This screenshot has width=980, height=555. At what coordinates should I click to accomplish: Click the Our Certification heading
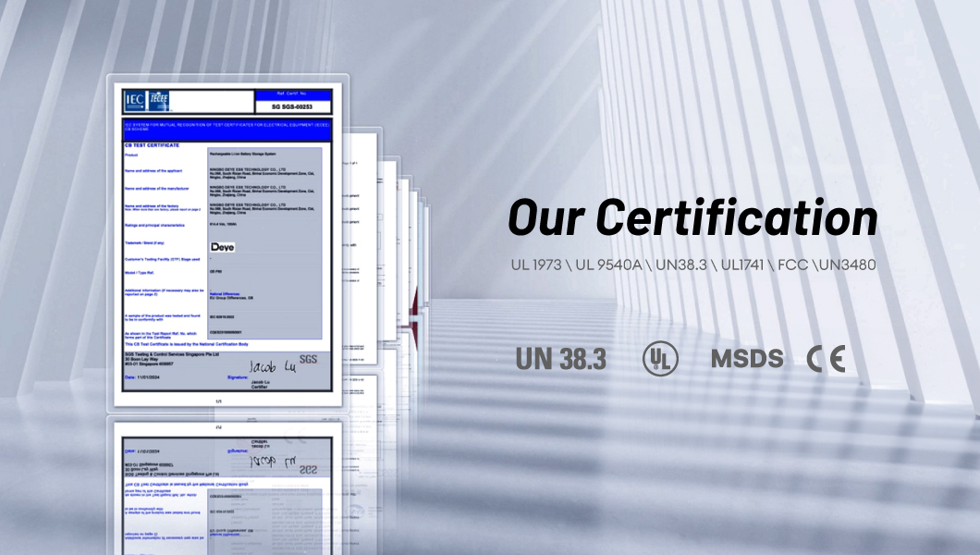tap(692, 217)
